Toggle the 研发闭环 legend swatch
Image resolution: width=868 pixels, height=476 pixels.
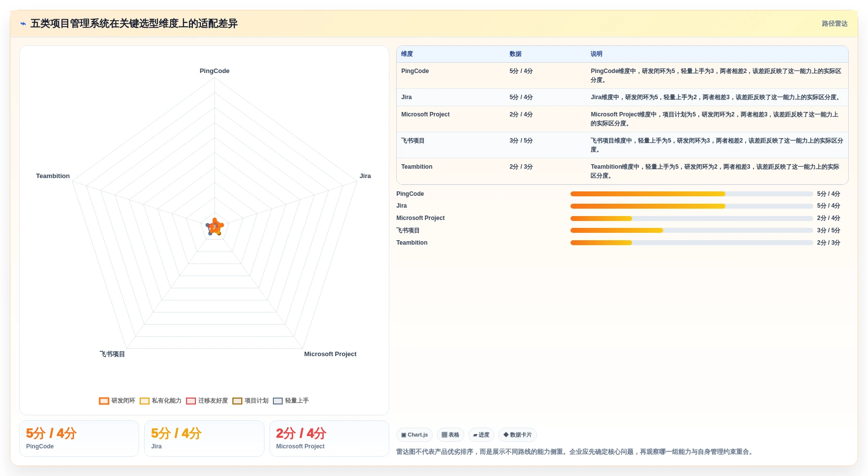pos(104,401)
